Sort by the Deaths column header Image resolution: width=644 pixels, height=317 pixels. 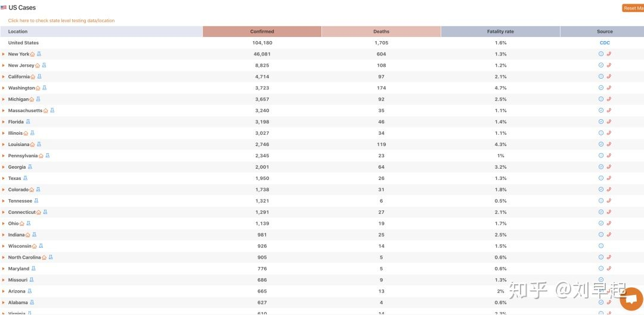pyautogui.click(x=381, y=32)
